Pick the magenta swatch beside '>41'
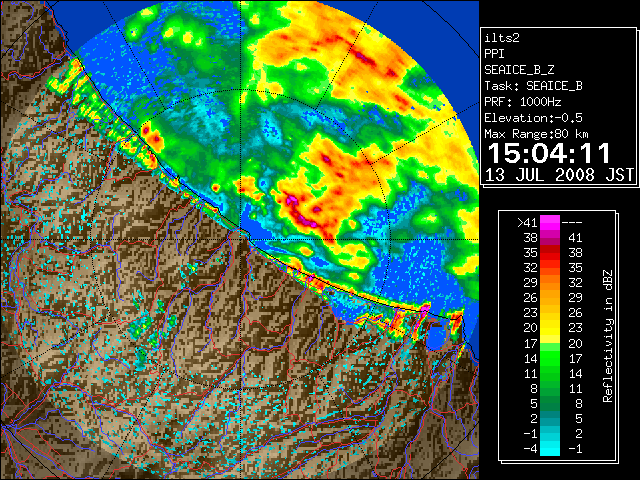 (550, 222)
